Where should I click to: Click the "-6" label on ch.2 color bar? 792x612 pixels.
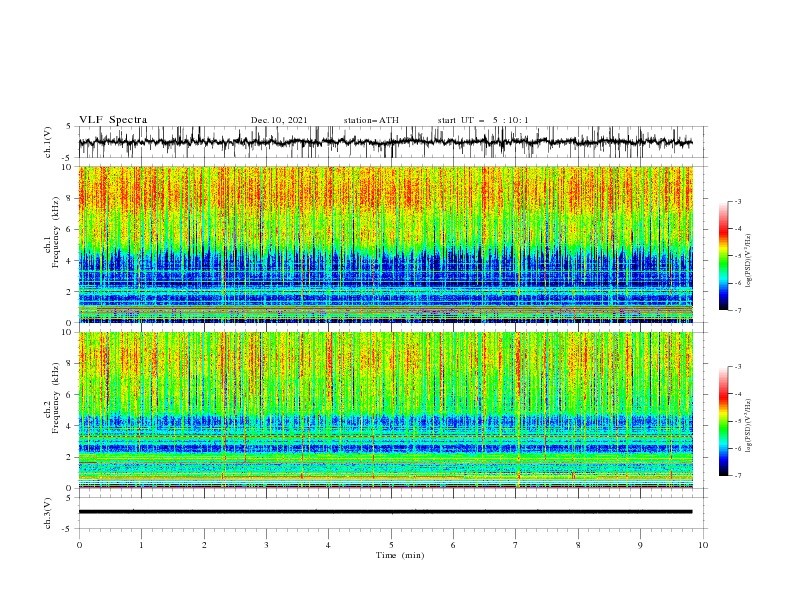pos(737,448)
